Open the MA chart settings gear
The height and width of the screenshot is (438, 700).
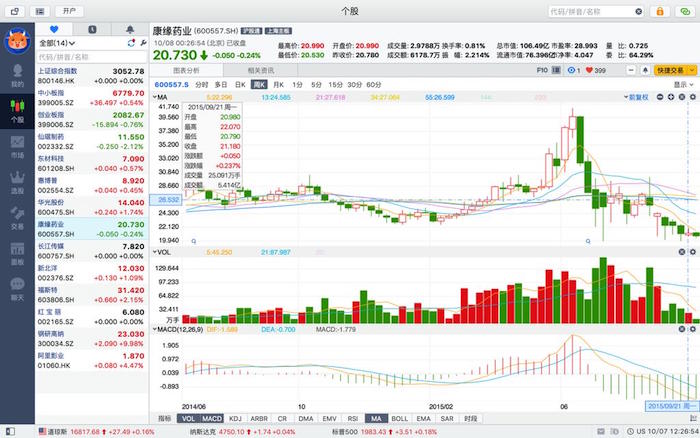pyautogui.click(x=693, y=97)
